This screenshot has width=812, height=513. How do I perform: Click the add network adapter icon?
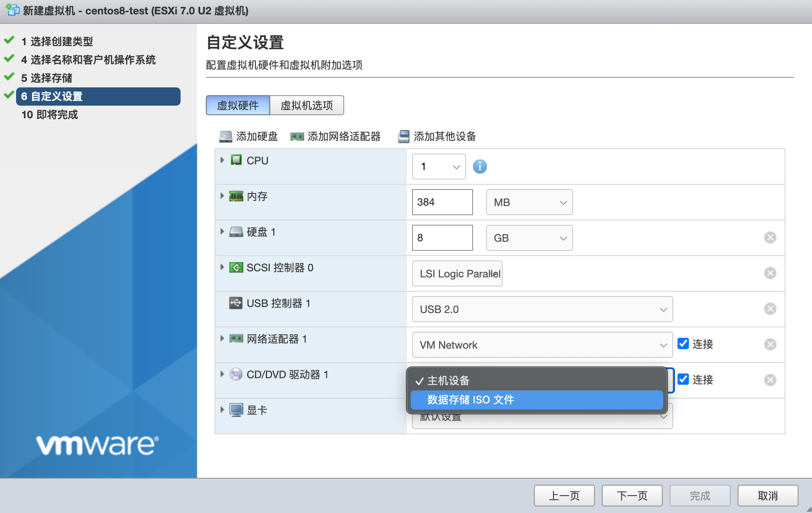click(x=297, y=137)
